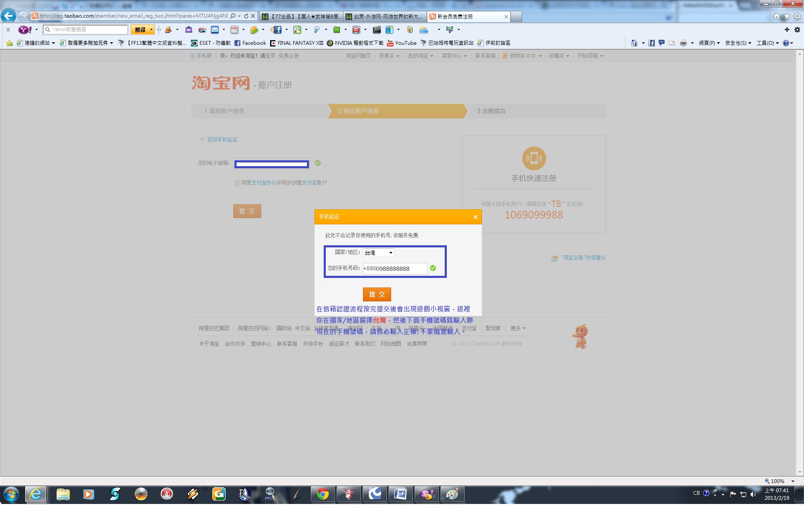Click the 搜尋 Yahoo search button
Image resolution: width=804 pixels, height=532 pixels.
click(x=140, y=30)
